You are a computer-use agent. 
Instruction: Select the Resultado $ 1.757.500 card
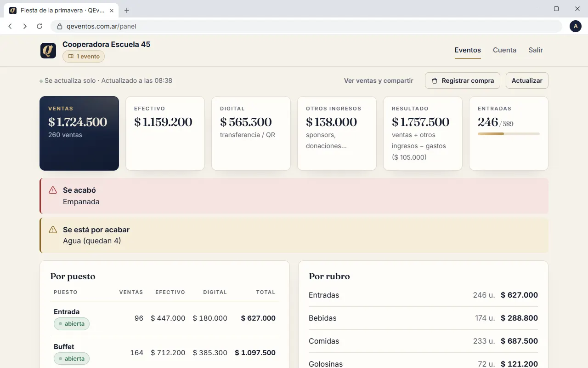423,133
